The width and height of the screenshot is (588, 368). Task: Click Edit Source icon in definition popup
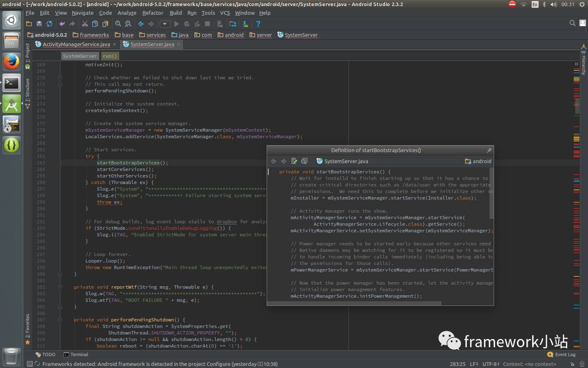pos(294,161)
